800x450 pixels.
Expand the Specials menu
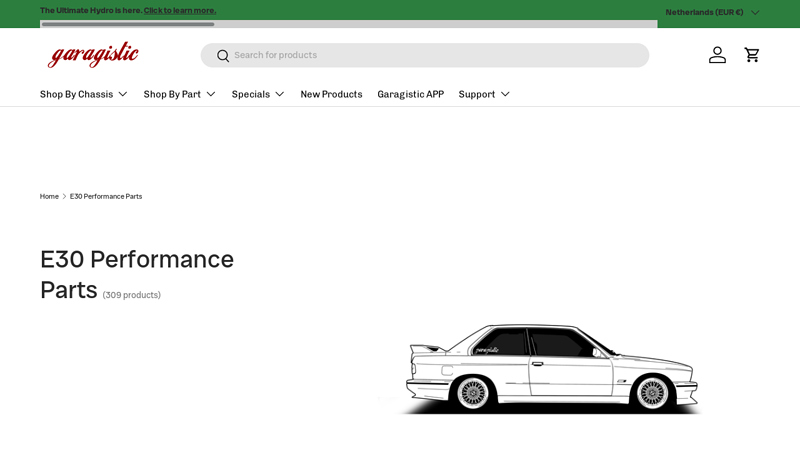[x=258, y=94]
